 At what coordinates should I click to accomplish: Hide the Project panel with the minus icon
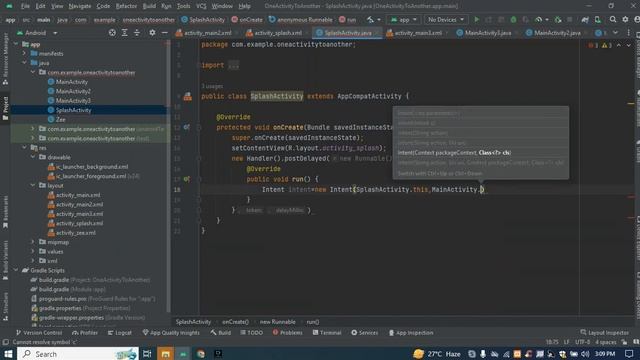164,33
